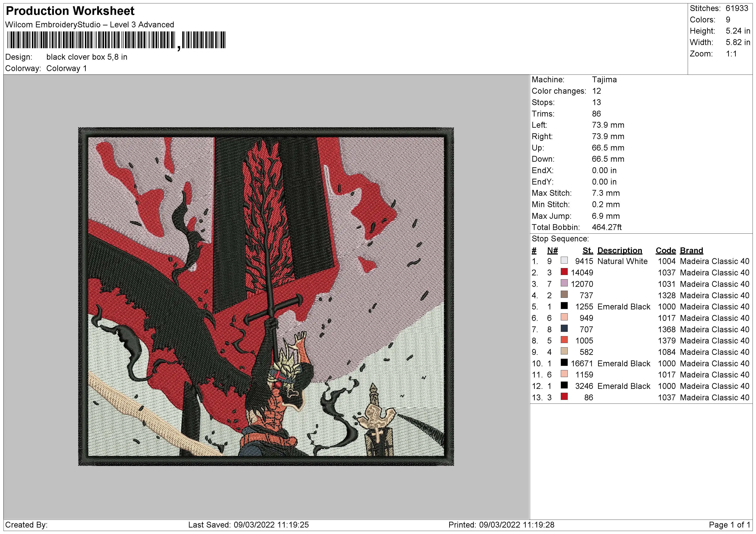Image resolution: width=756 pixels, height=534 pixels.
Task: Select the lilac swatch for code 1031
Action: coord(564,283)
